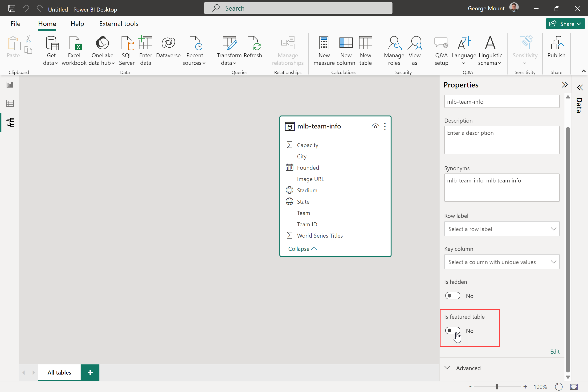Open the Transform data editor
Viewport: 588px width, 392px height.
pyautogui.click(x=229, y=44)
